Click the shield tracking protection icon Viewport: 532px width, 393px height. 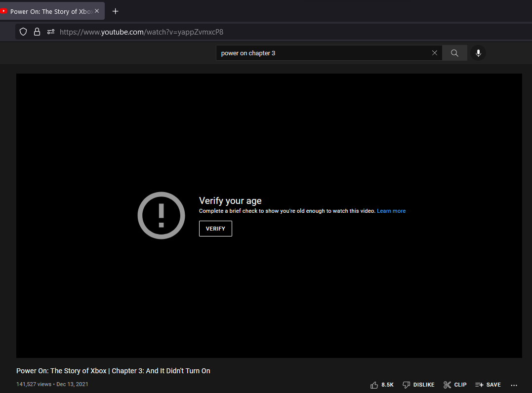tap(23, 32)
